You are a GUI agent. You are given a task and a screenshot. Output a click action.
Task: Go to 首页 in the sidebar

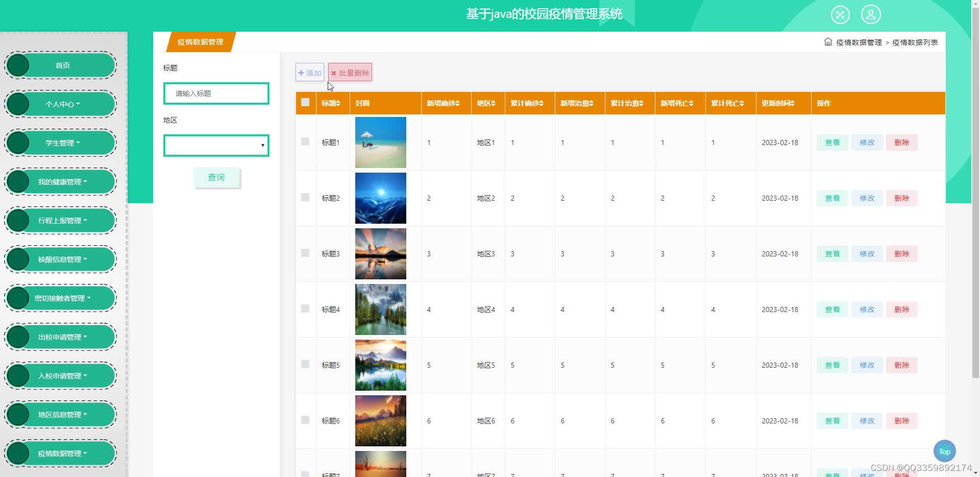[61, 65]
